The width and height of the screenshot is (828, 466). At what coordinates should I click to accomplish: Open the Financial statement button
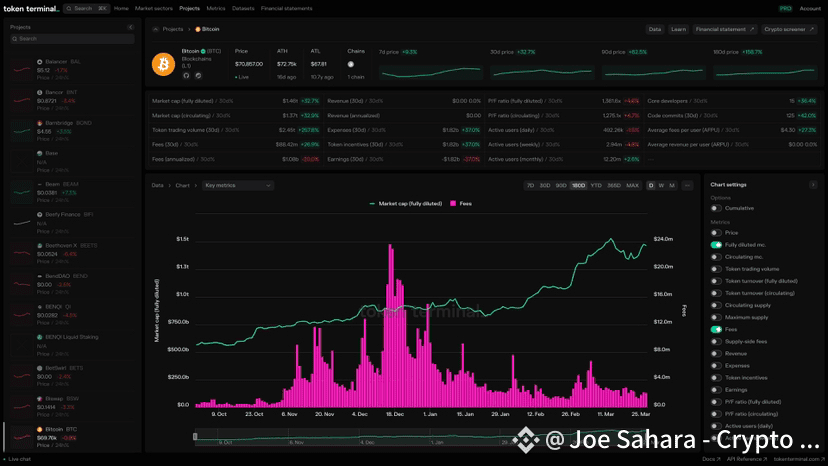coord(726,30)
